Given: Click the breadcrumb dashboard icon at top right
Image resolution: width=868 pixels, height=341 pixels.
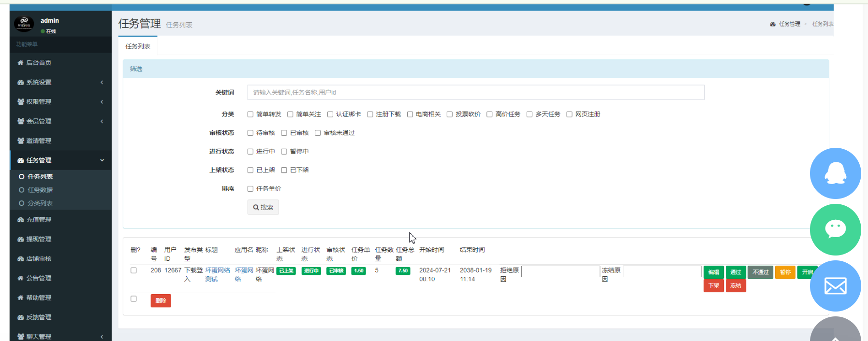Looking at the screenshot, I should (773, 24).
